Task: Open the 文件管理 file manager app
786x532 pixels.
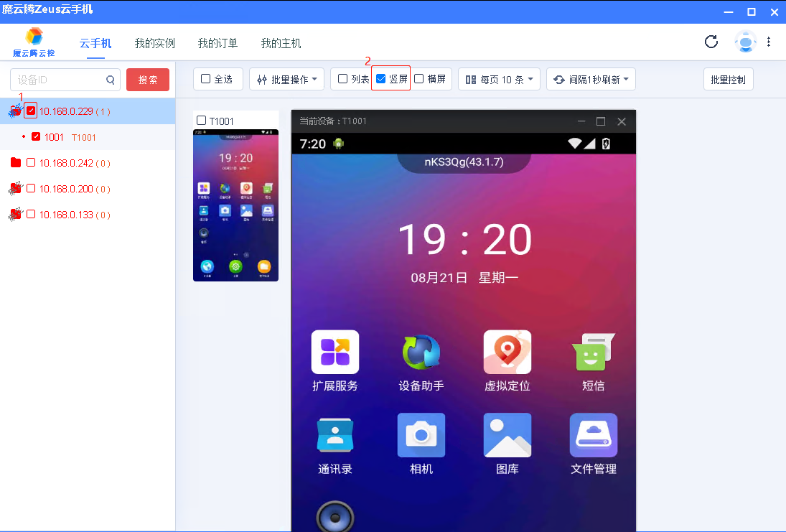Action: coord(593,435)
